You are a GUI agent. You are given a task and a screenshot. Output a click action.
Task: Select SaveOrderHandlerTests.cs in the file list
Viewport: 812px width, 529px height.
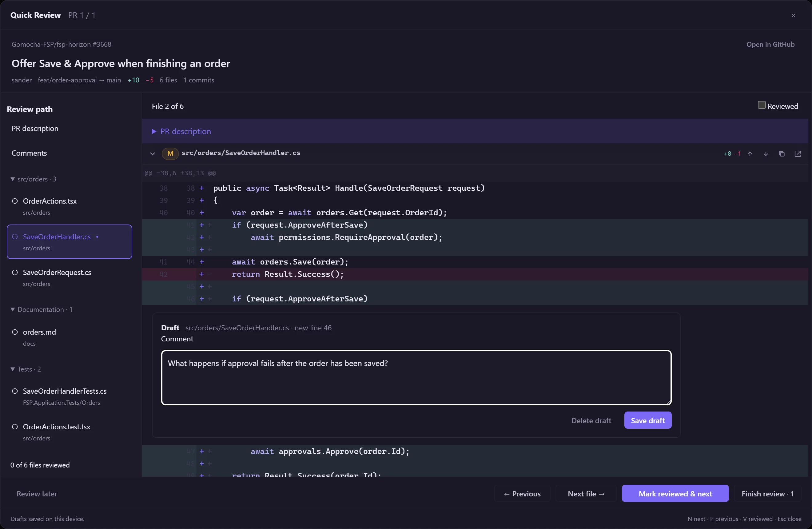pyautogui.click(x=69, y=396)
